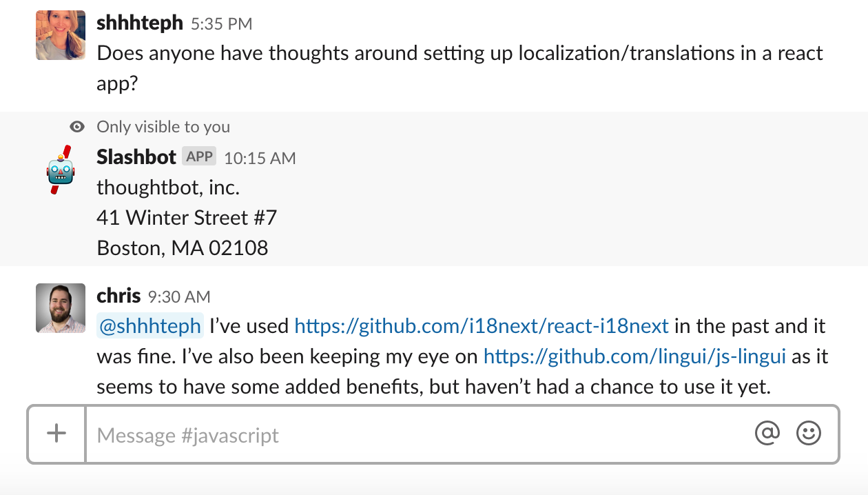
Task: Click shhhteph's profile picture
Action: pos(61,35)
